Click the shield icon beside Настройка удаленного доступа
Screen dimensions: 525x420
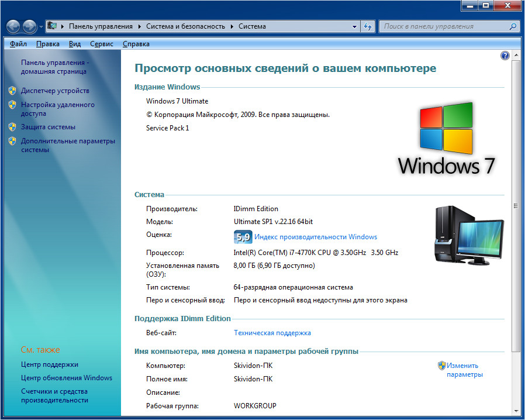[x=12, y=105]
